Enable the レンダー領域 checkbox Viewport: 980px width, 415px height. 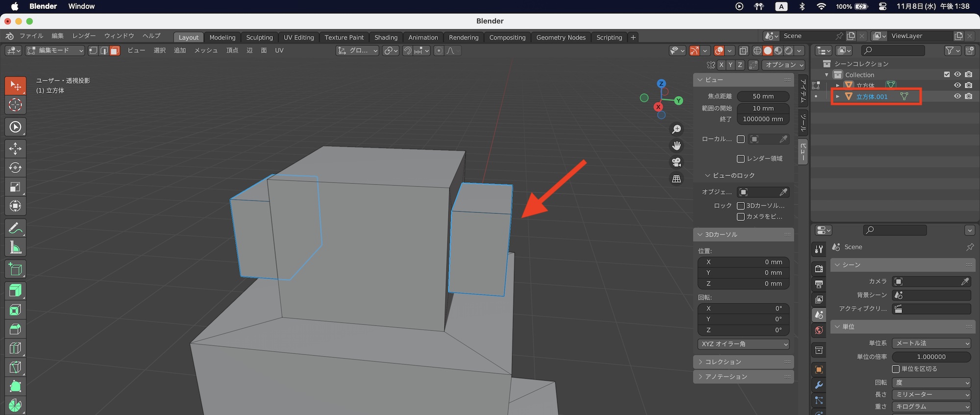pos(741,159)
